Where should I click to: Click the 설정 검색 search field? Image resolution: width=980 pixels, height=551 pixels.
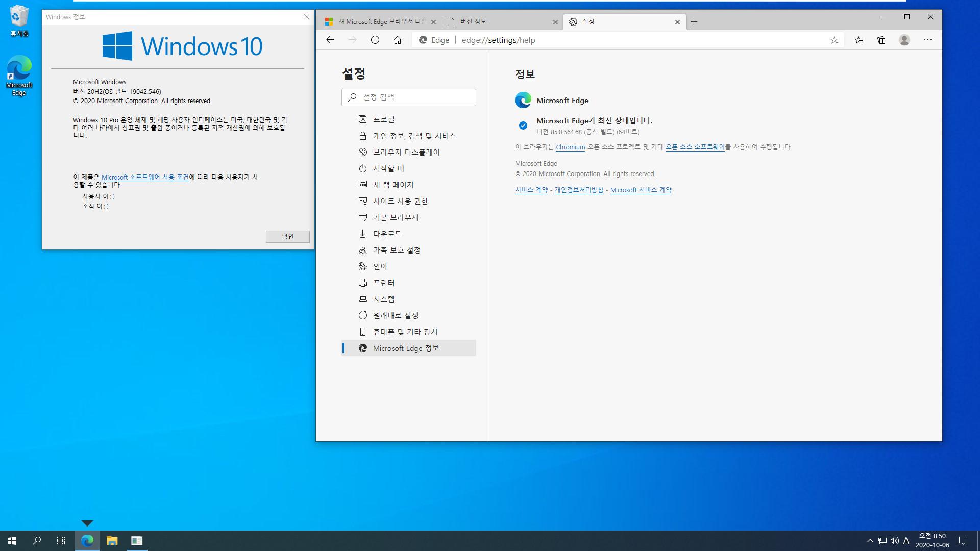tap(409, 97)
